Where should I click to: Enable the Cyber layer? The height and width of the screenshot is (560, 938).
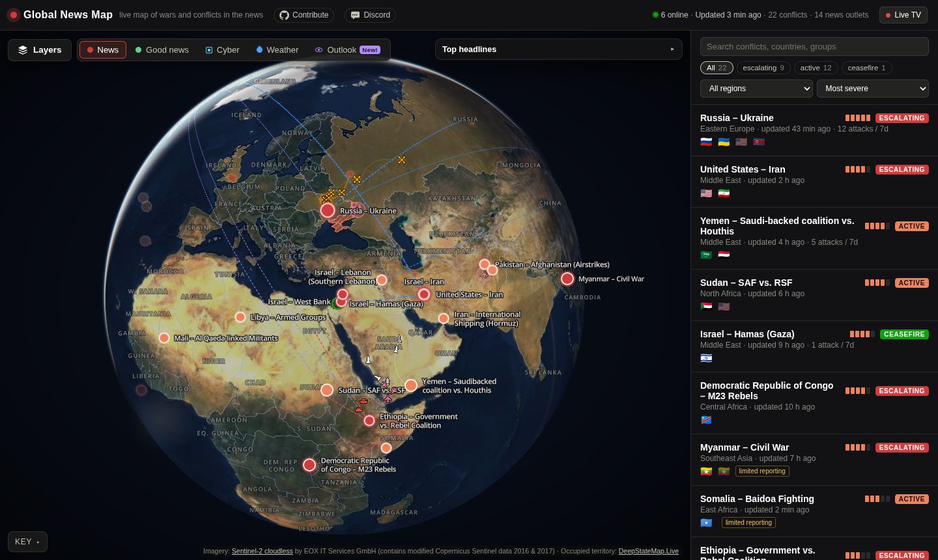click(223, 50)
